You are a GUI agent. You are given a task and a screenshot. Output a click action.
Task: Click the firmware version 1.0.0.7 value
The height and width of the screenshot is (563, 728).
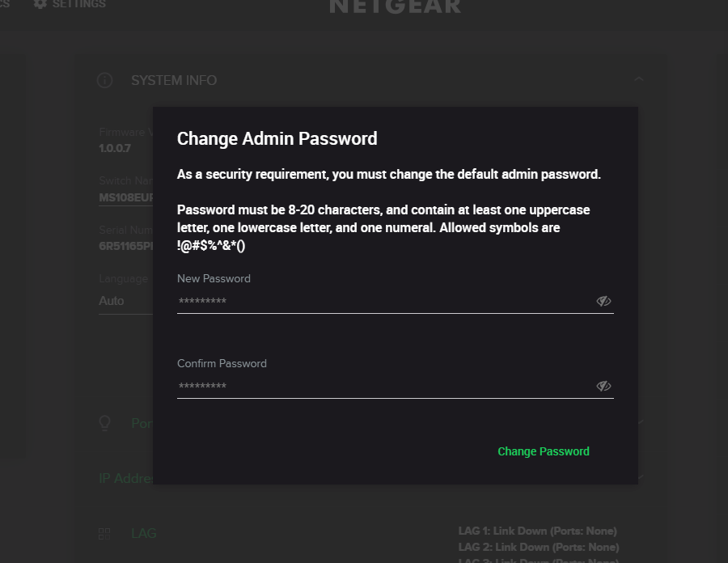[115, 149]
